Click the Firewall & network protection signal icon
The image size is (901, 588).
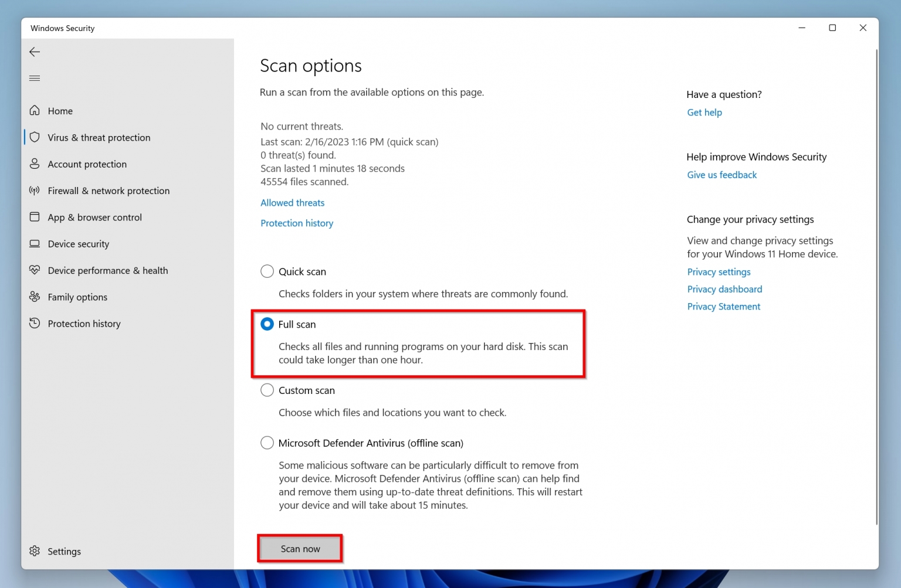click(35, 191)
